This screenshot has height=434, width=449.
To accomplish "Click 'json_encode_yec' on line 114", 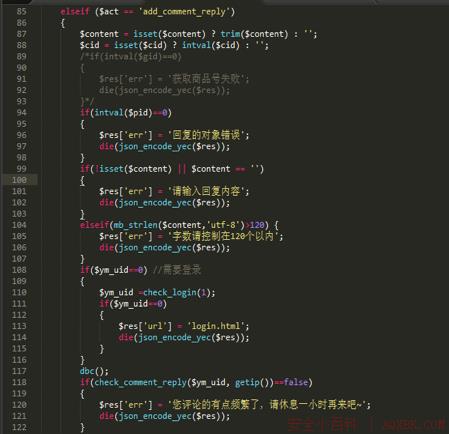I will click(175, 338).
